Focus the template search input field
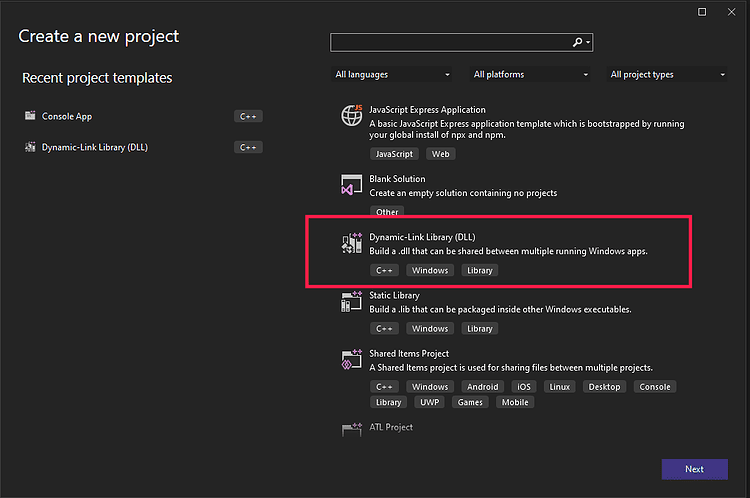 pos(450,43)
